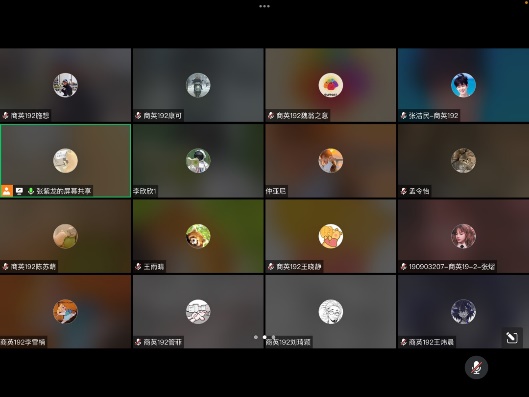Select the muted mic icon beside 商英192管菲
This screenshot has width=529, height=397.
click(138, 342)
